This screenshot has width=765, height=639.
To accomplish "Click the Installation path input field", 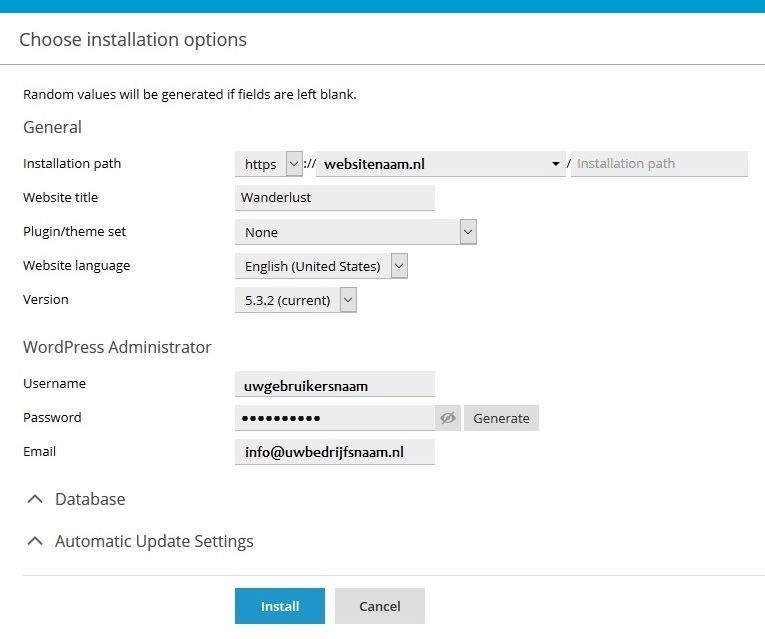I will (659, 164).
